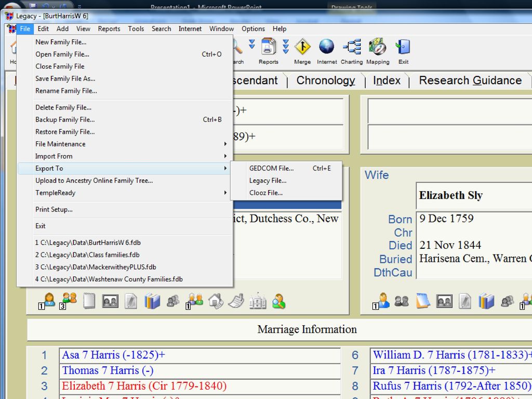
Task: Open wife's pictures icon
Action: pos(444,301)
